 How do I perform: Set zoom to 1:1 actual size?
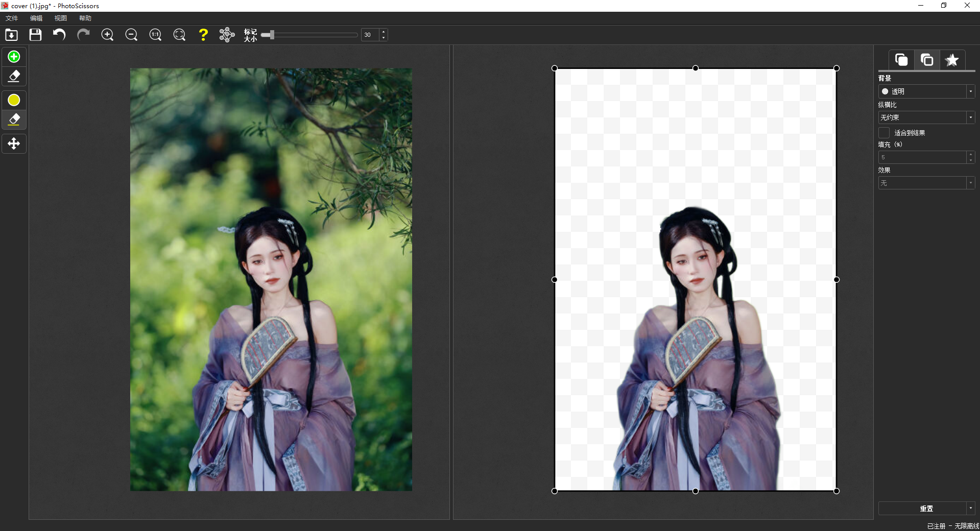click(155, 35)
